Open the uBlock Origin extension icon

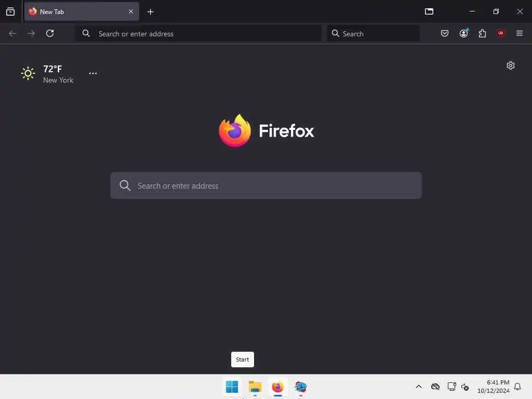tap(501, 33)
